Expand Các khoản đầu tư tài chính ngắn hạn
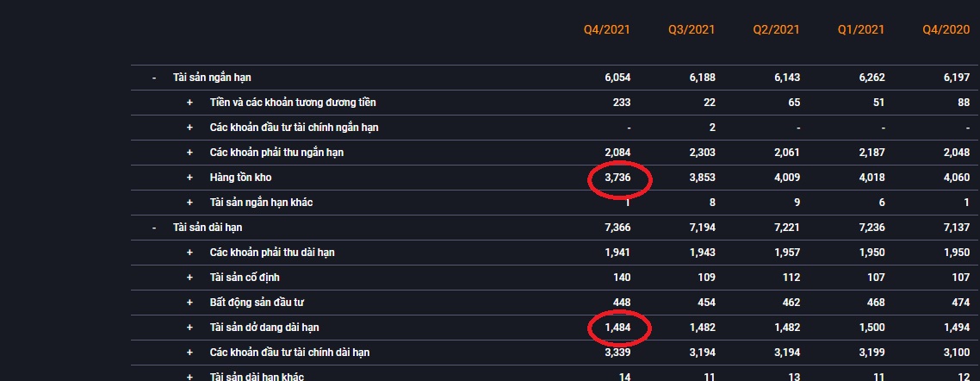 click(189, 128)
